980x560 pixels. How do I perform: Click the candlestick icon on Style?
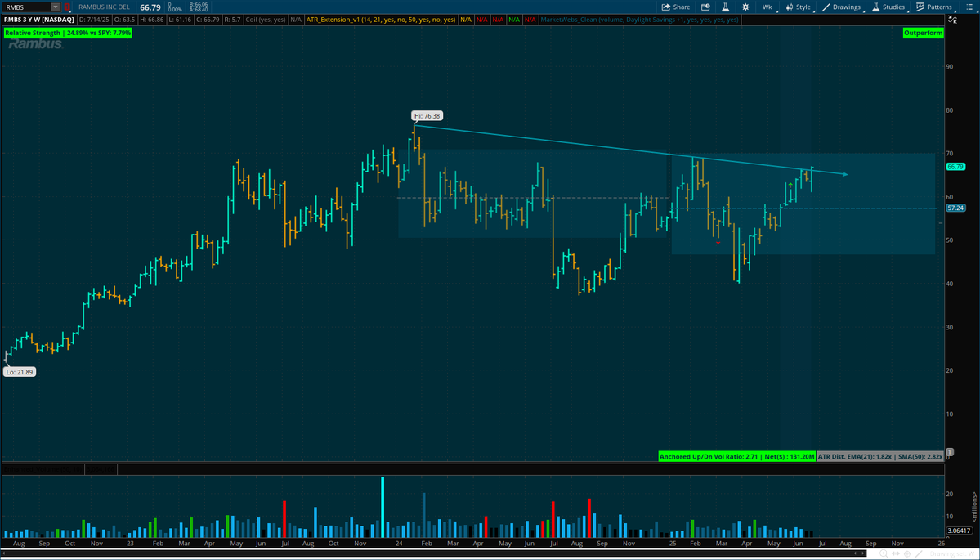(790, 7)
